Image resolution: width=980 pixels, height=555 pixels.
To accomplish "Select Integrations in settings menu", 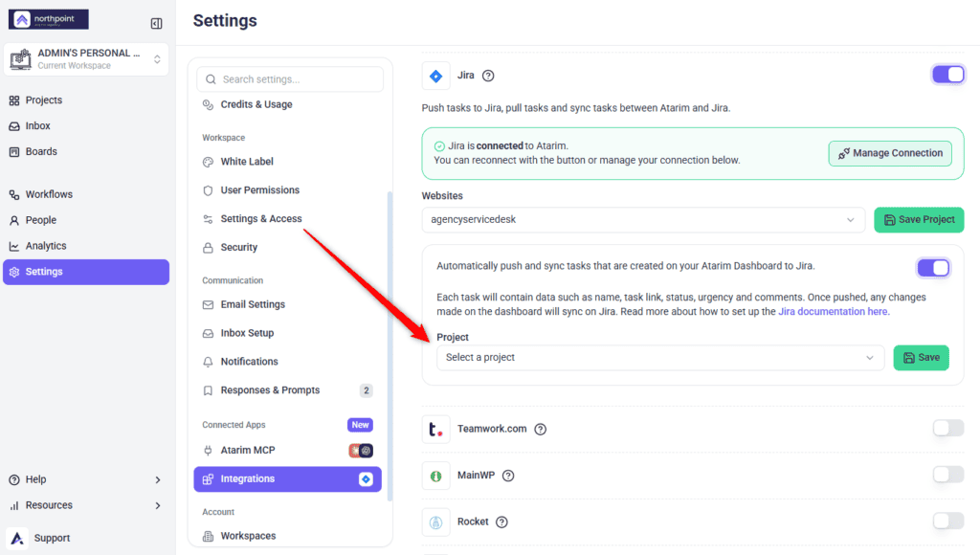I will [287, 478].
